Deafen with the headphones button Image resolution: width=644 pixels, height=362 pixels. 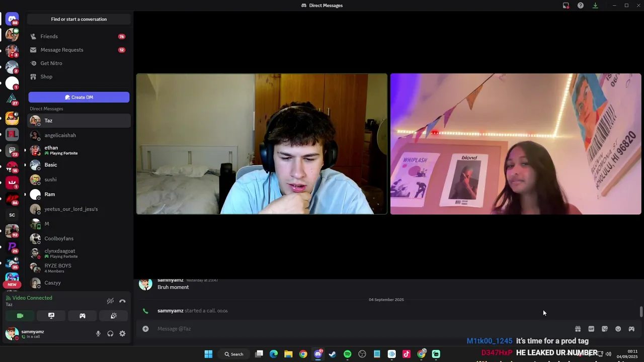[x=110, y=334]
